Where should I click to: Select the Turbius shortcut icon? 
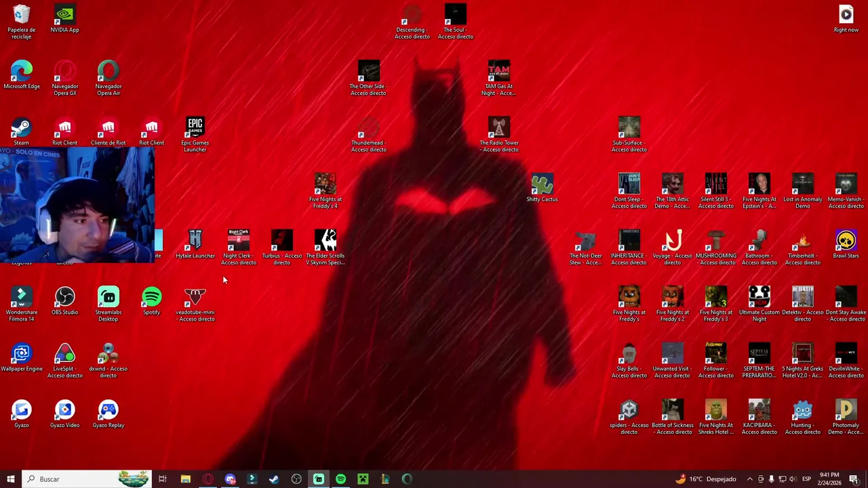click(282, 247)
